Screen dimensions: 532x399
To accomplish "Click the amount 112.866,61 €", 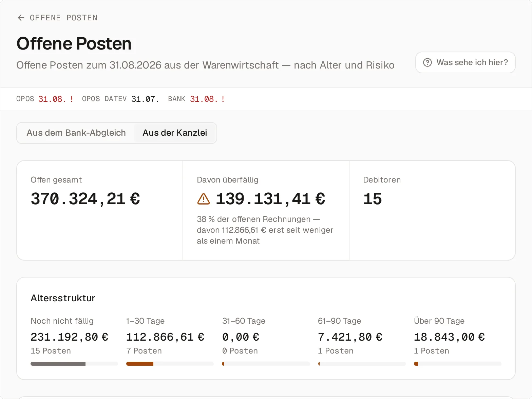I will pos(165,337).
